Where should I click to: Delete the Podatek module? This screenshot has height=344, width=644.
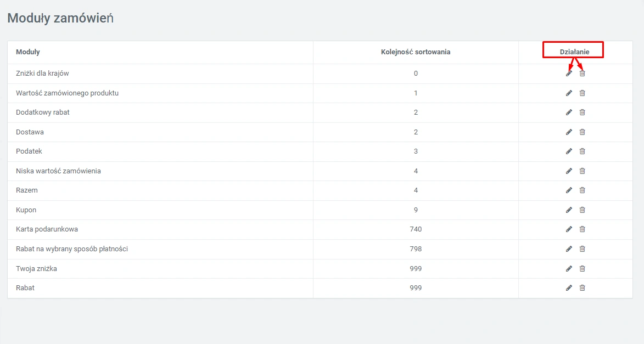click(583, 151)
